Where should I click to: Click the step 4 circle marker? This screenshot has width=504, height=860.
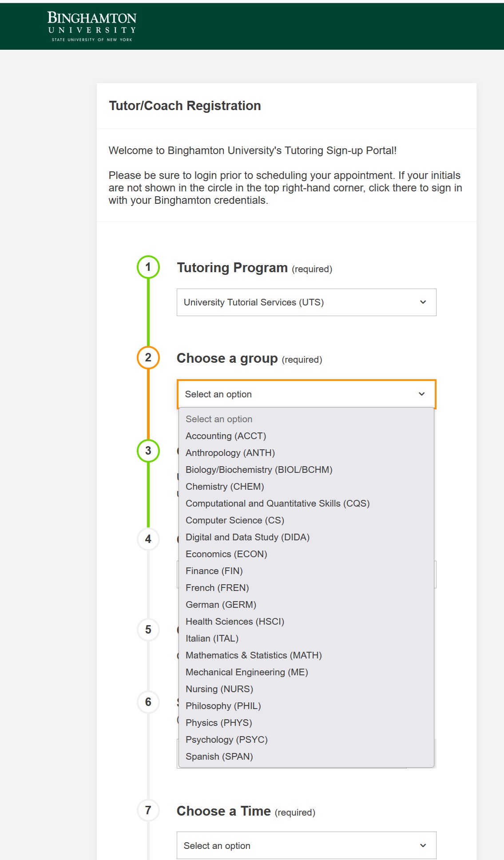pyautogui.click(x=148, y=539)
